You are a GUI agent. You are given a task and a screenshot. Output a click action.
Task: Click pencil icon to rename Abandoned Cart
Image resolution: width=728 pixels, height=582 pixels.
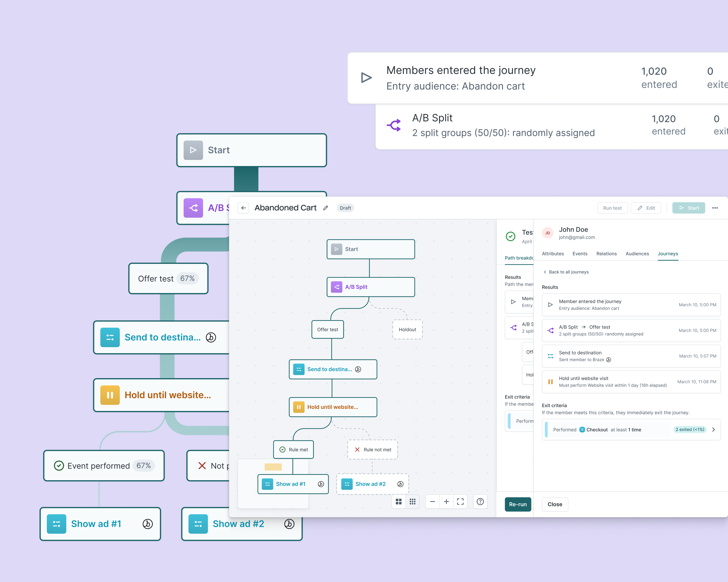coord(326,208)
